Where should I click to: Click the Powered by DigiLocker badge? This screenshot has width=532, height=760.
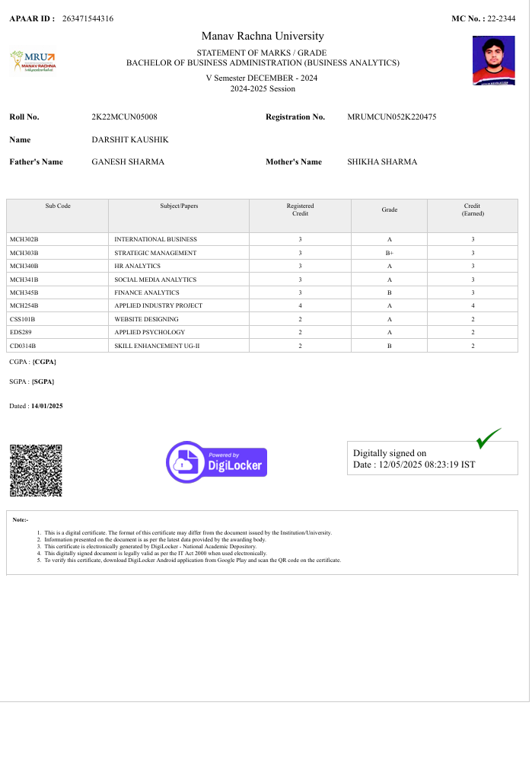217,461
